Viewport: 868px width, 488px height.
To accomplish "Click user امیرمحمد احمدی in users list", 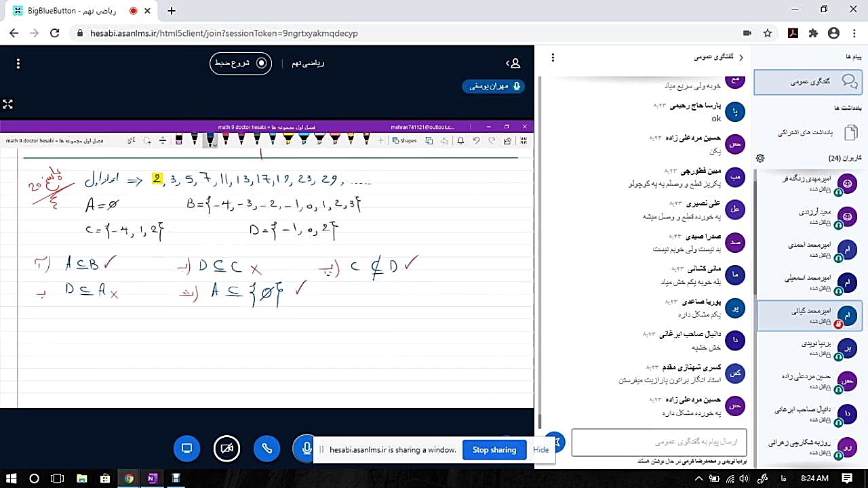I will (x=810, y=249).
